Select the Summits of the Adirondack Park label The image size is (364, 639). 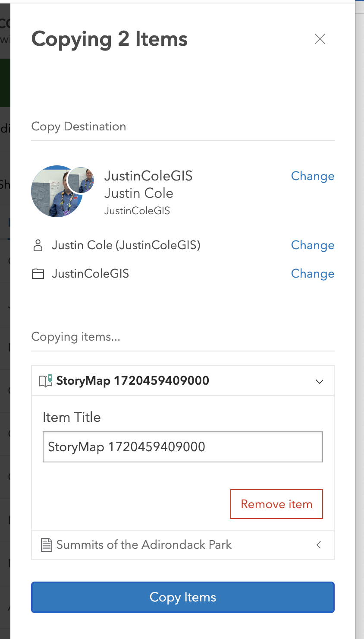144,545
